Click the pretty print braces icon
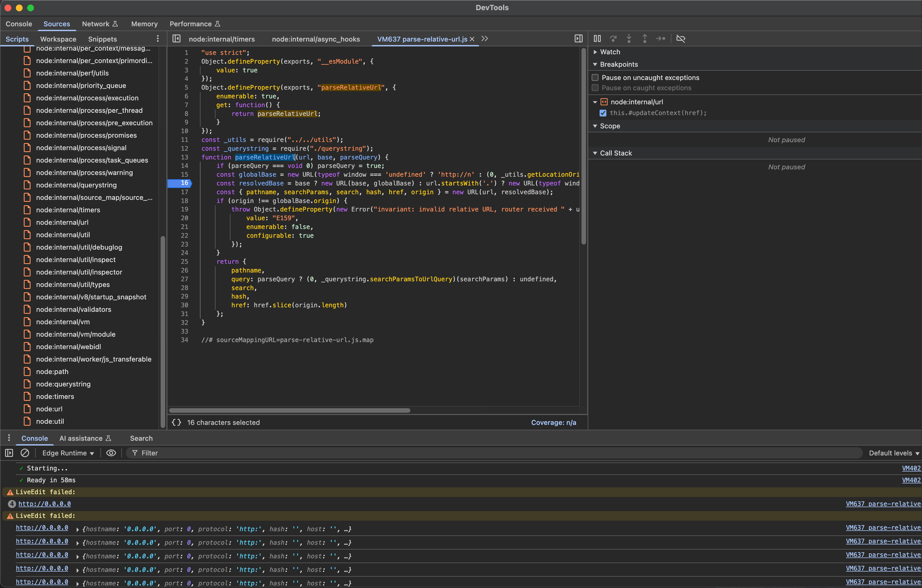 point(176,422)
